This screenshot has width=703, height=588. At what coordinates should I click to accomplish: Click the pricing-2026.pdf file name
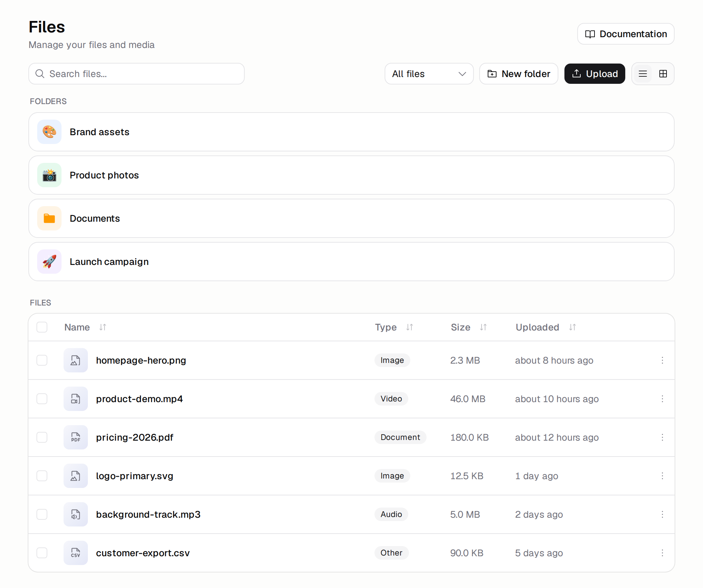click(x=135, y=437)
